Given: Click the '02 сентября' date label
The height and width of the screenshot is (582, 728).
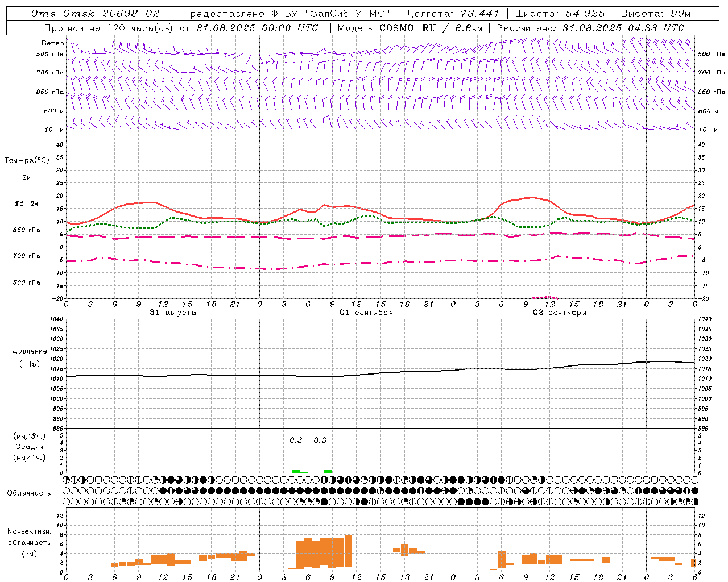Looking at the screenshot, I should 560,312.
